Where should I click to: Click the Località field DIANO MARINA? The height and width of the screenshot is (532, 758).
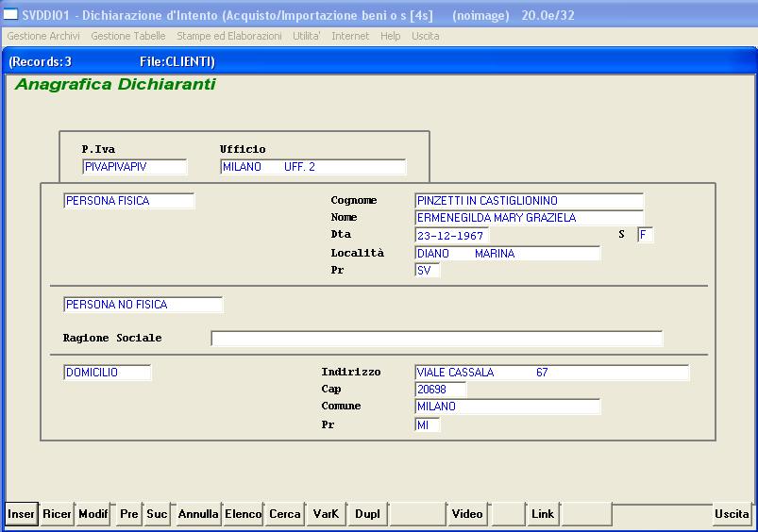508,253
